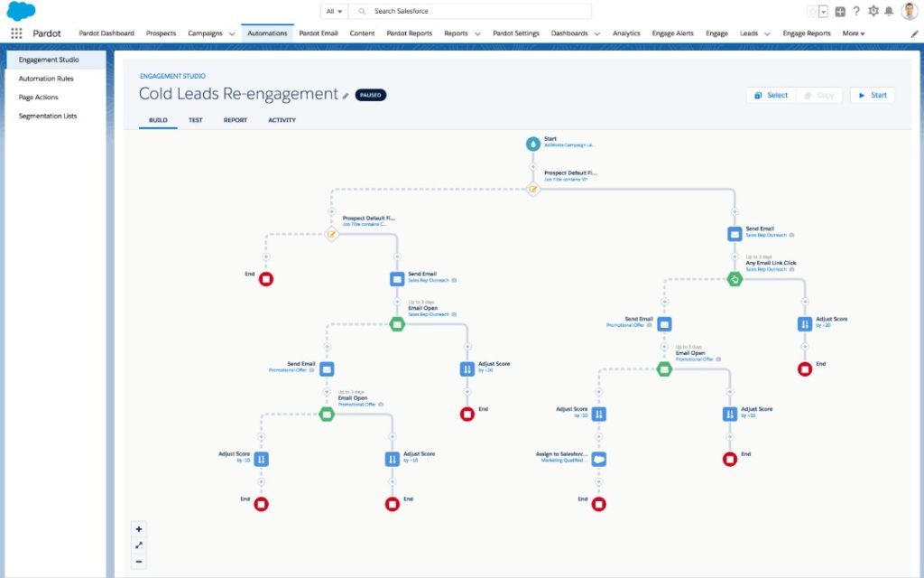Expand the Dashboards tab chevron

tap(597, 34)
